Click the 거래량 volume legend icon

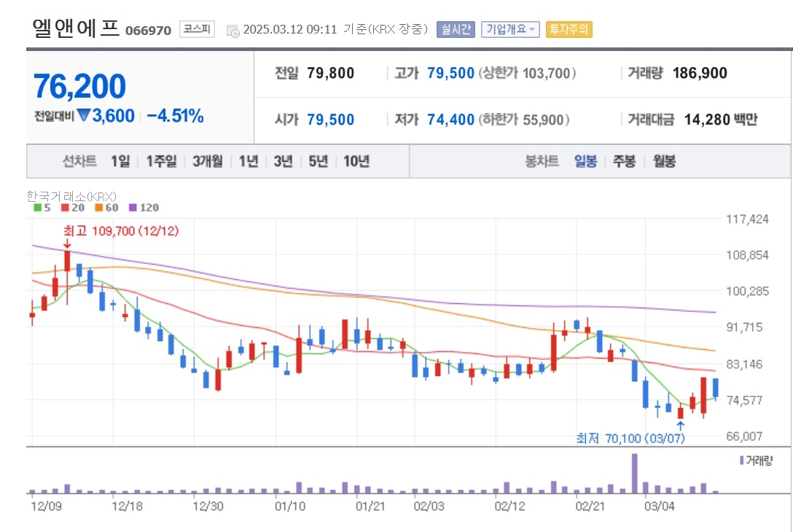[x=741, y=461]
